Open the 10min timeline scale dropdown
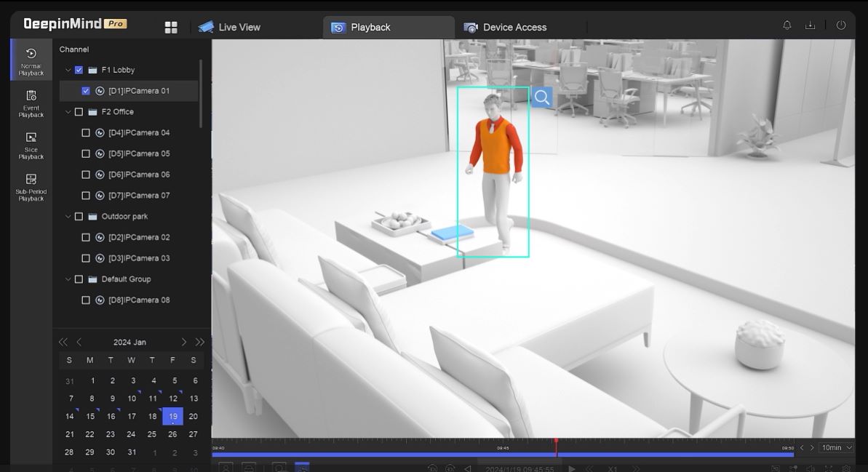The height and width of the screenshot is (472, 868). point(836,448)
